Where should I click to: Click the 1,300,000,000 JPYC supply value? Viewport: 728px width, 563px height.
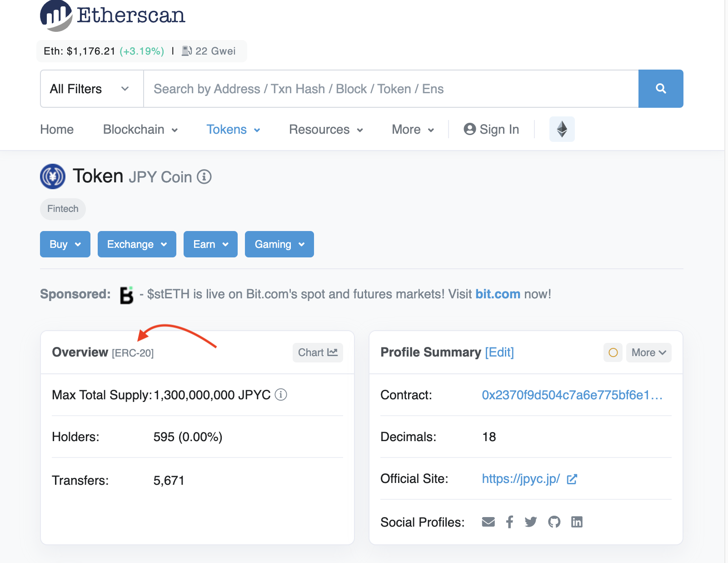[212, 395]
